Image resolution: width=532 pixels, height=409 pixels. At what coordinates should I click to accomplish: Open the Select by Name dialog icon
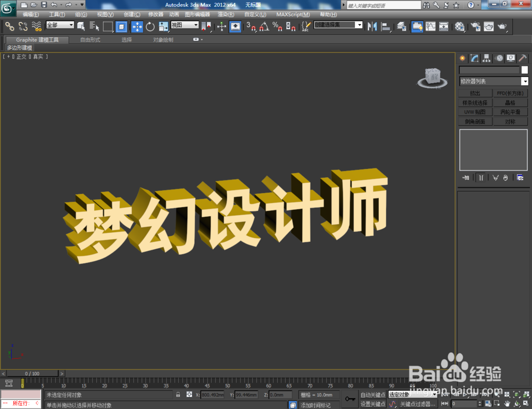94,26
